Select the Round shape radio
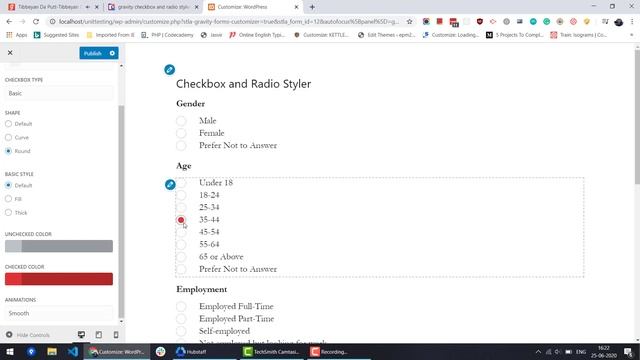Viewport: 640px width, 360px height. point(9,151)
